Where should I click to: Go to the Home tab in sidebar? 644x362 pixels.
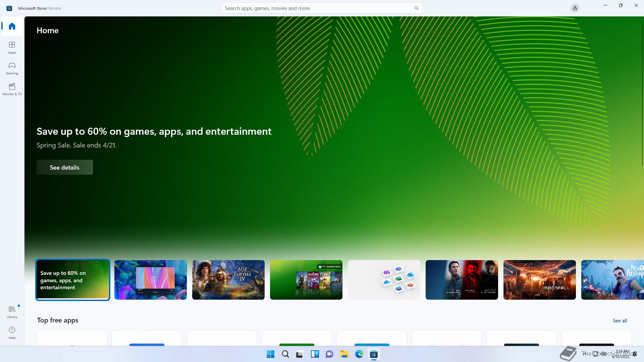(x=12, y=26)
